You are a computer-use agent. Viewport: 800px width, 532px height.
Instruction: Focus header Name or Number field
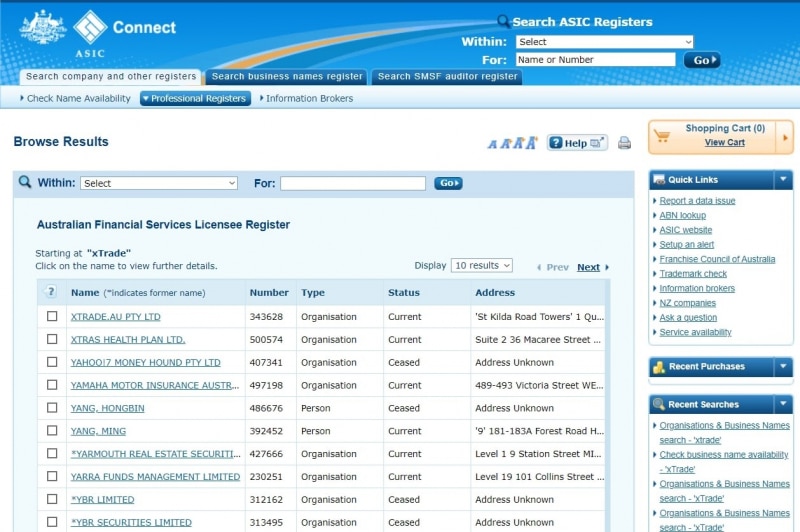(x=595, y=60)
